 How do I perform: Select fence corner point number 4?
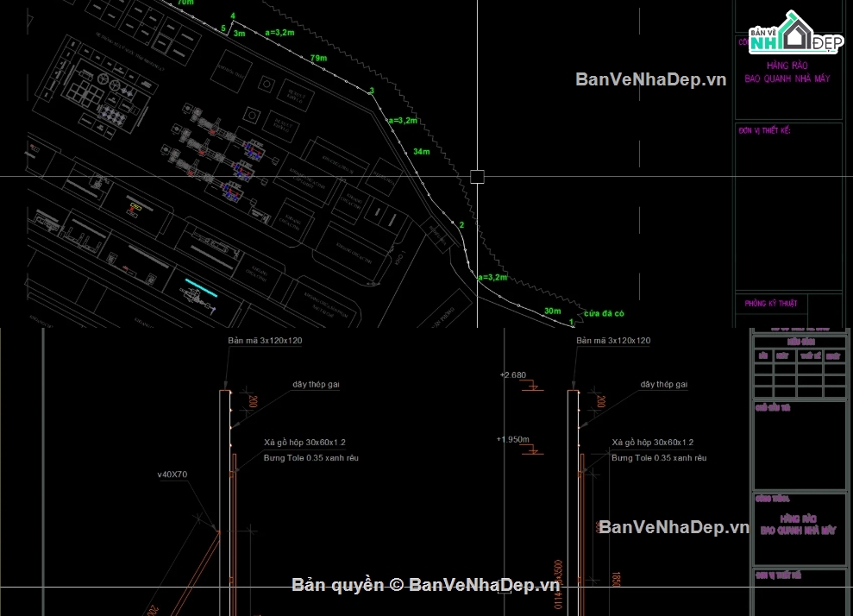pyautogui.click(x=233, y=16)
